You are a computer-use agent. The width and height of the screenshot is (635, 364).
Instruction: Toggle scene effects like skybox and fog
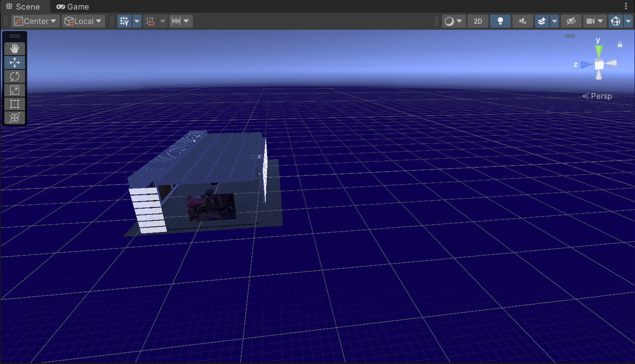click(x=542, y=21)
